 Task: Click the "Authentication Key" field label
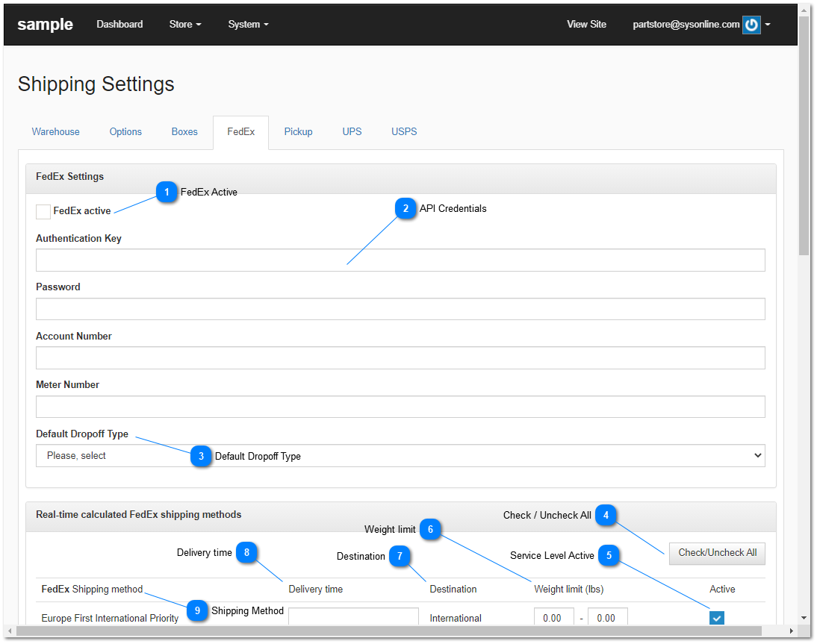point(78,239)
